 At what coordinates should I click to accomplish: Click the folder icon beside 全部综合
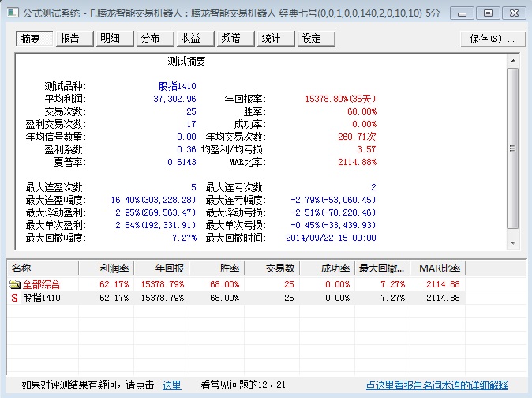pos(14,284)
